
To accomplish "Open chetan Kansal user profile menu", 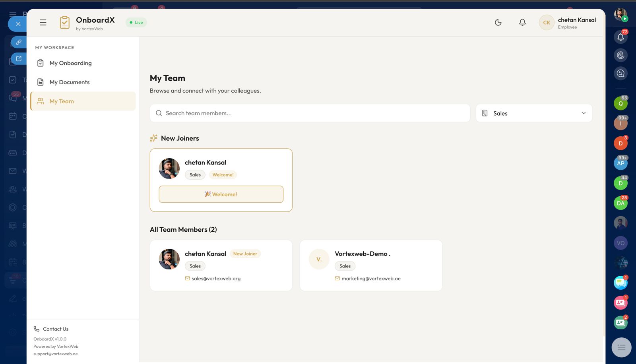I will [x=568, y=23].
